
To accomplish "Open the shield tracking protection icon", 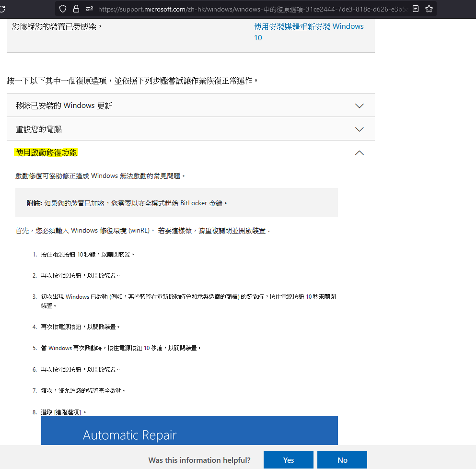I will pyautogui.click(x=62, y=9).
